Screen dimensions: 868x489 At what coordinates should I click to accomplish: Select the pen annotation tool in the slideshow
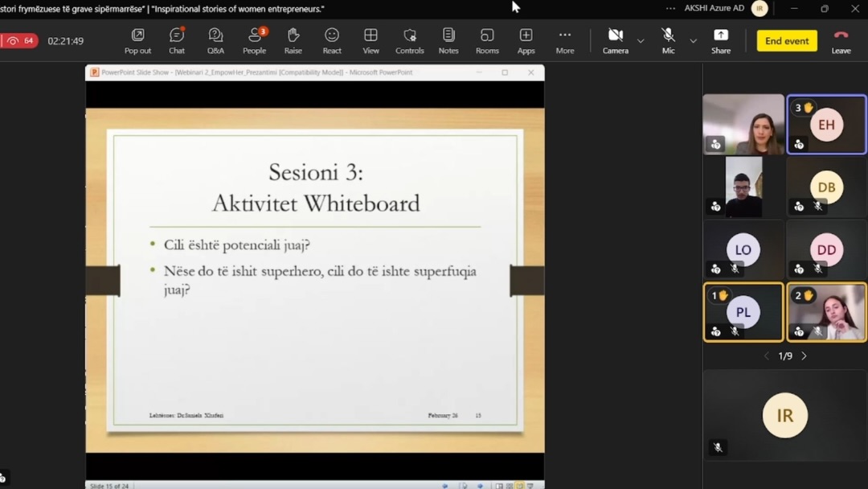point(464,485)
